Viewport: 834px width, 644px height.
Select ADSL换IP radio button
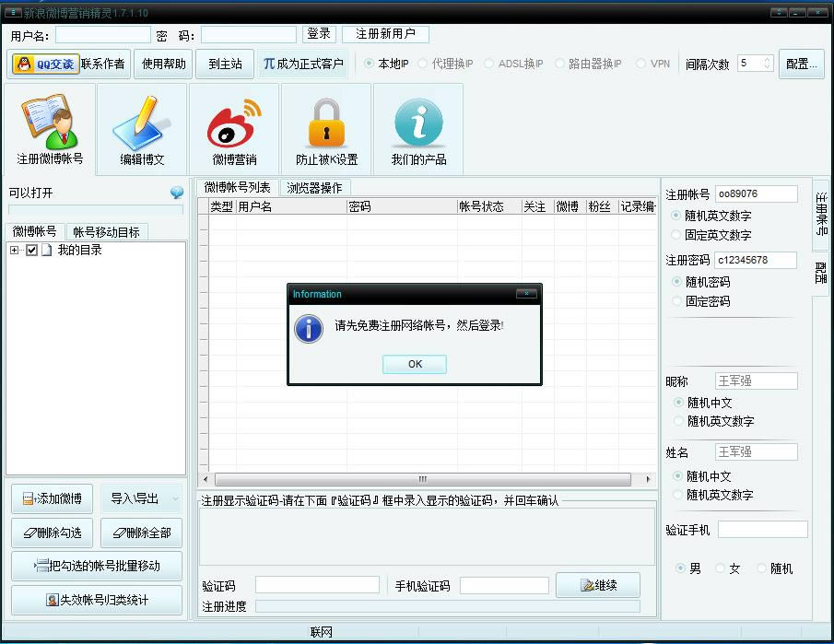[x=488, y=64]
